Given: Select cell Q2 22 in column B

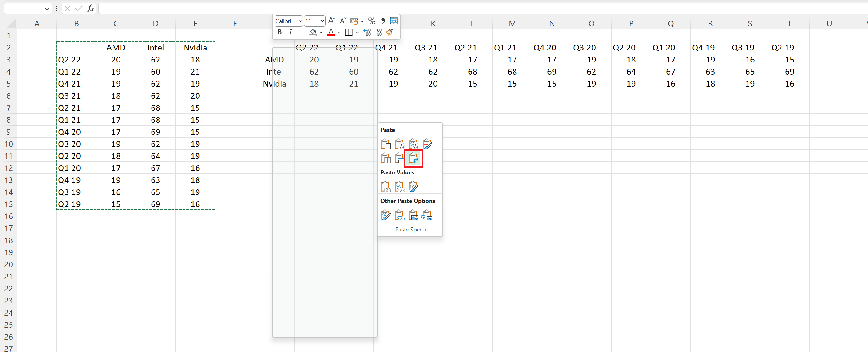Looking at the screenshot, I should point(76,60).
